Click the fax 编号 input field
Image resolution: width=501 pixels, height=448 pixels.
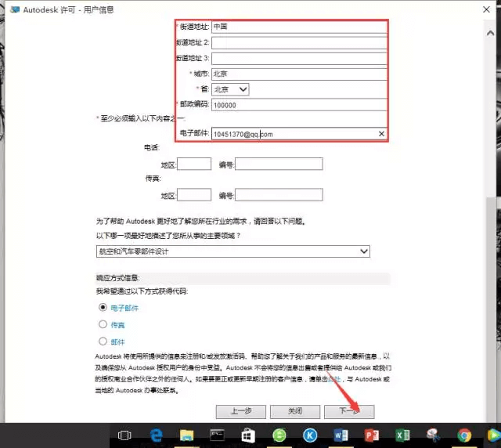279,194
